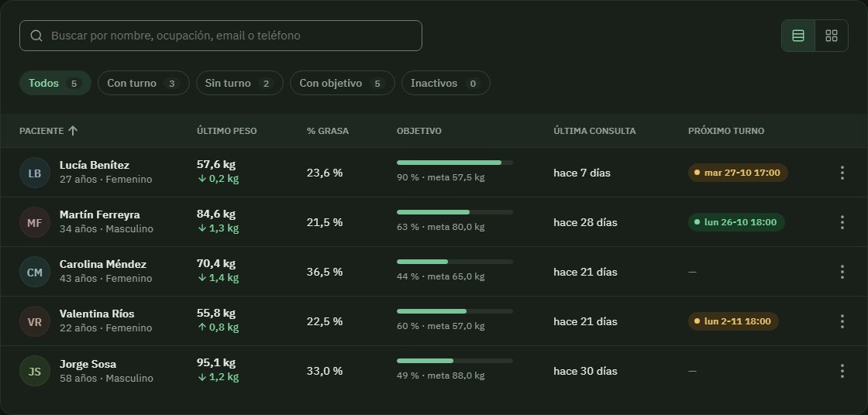Sort by Último peso column
The width and height of the screenshot is (868, 415).
coord(226,131)
